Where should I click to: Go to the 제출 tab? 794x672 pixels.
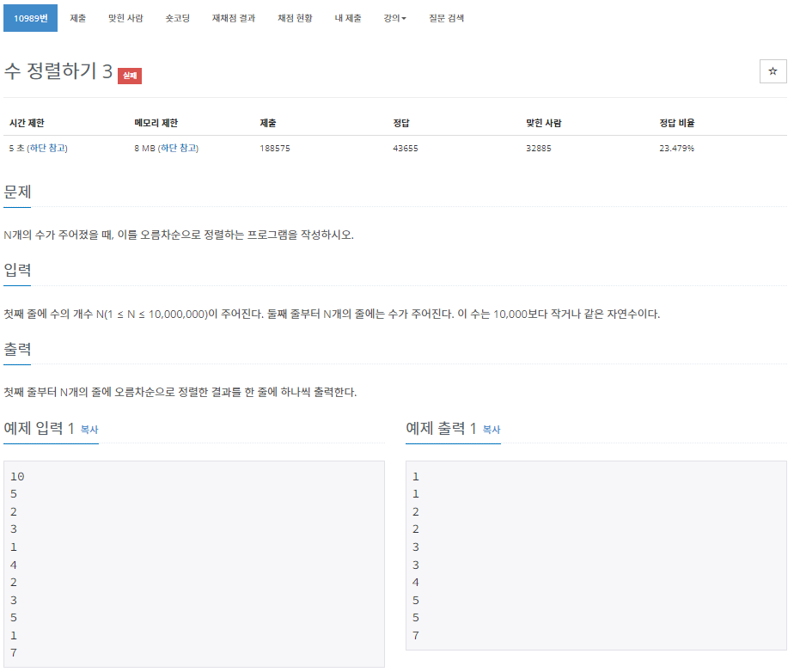point(77,18)
